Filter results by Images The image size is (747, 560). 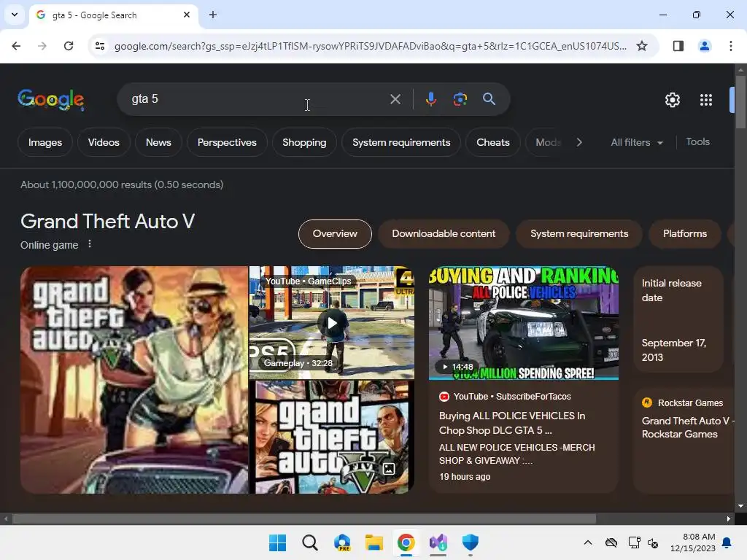click(44, 142)
